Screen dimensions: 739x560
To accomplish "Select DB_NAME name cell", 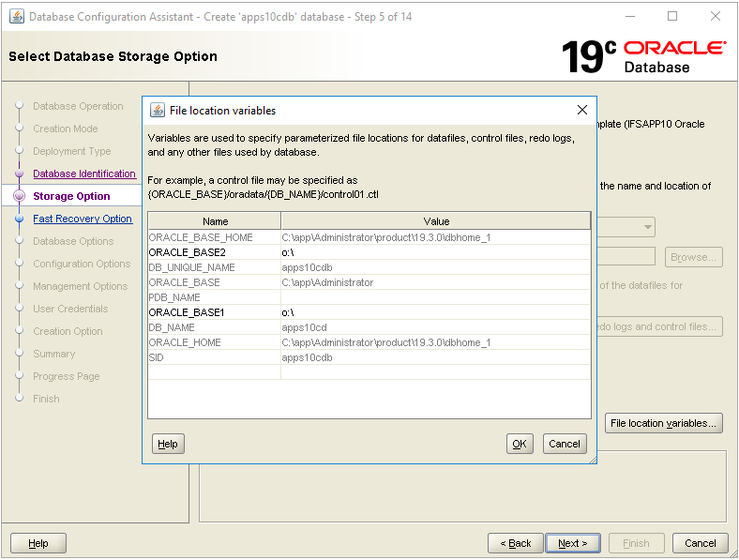I will 215,327.
